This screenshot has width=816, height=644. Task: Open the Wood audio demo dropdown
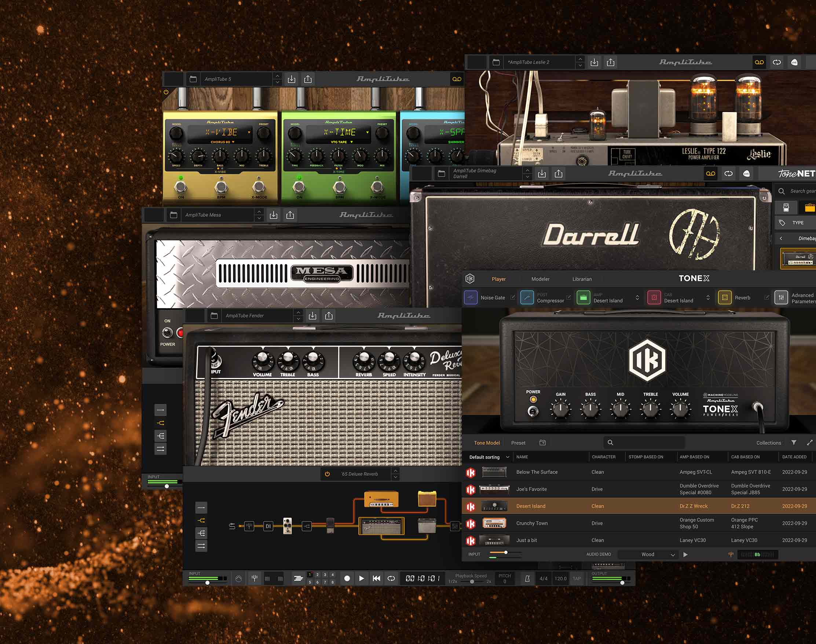click(x=648, y=554)
